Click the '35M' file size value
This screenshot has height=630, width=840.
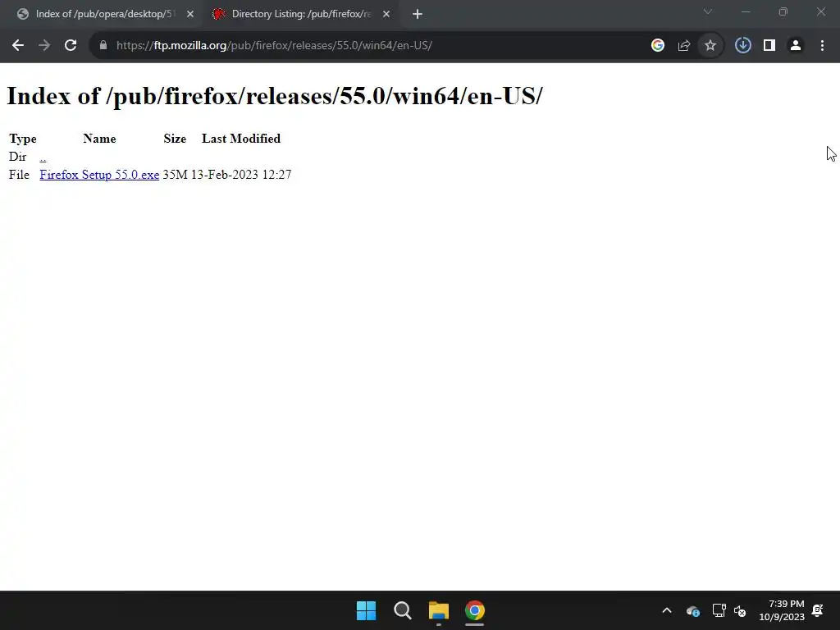point(176,175)
